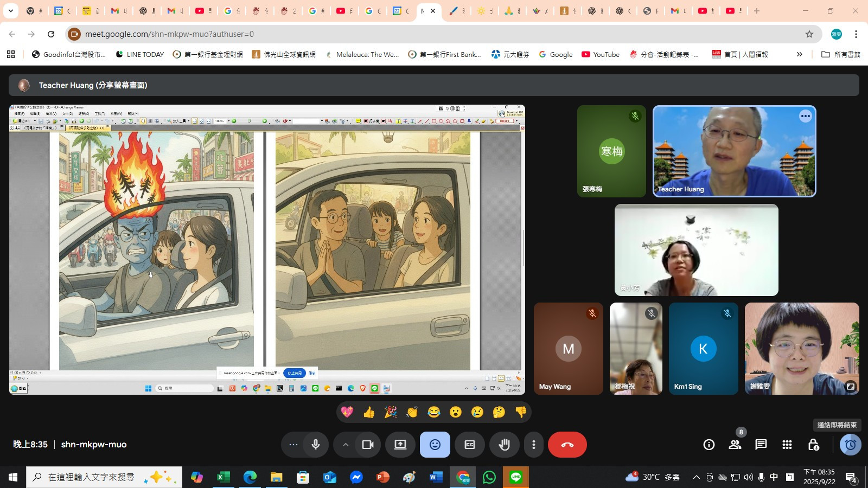The height and width of the screenshot is (488, 868).
Task: Open meeting details info icon
Action: (x=709, y=445)
